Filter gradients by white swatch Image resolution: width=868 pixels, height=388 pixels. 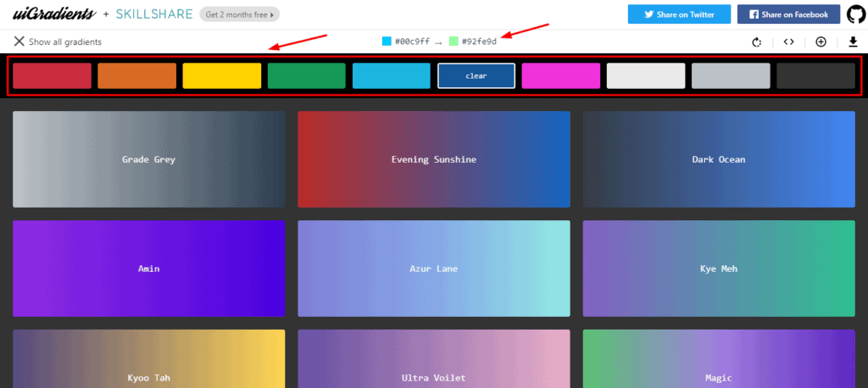(646, 76)
